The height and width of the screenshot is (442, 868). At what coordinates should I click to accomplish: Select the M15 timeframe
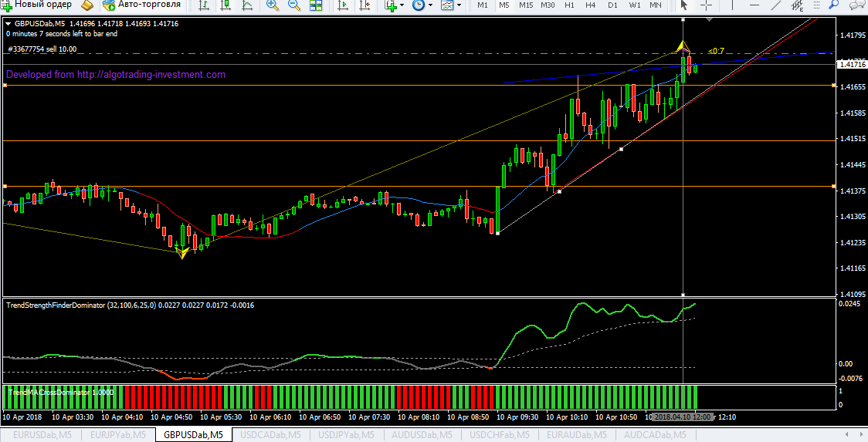tap(526, 5)
